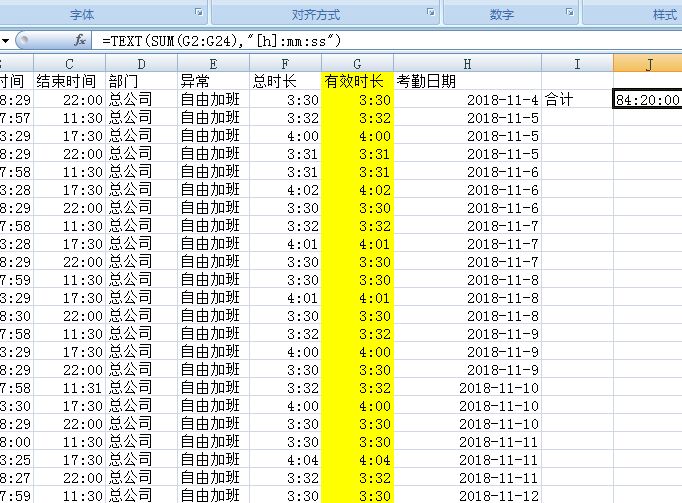The height and width of the screenshot is (503, 682).
Task: Open the Font group dialog launcher
Action: 199,12
